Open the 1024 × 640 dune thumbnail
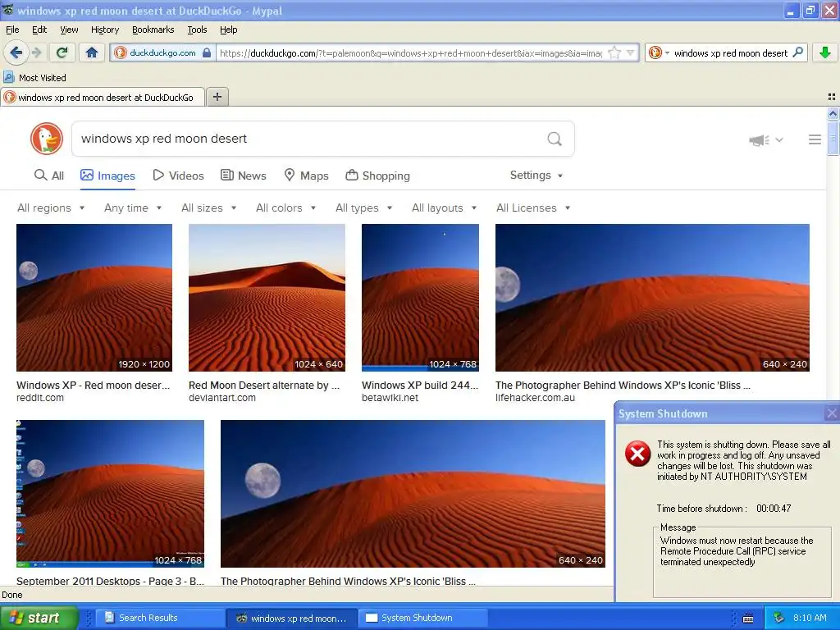This screenshot has height=630, width=840. (x=267, y=297)
